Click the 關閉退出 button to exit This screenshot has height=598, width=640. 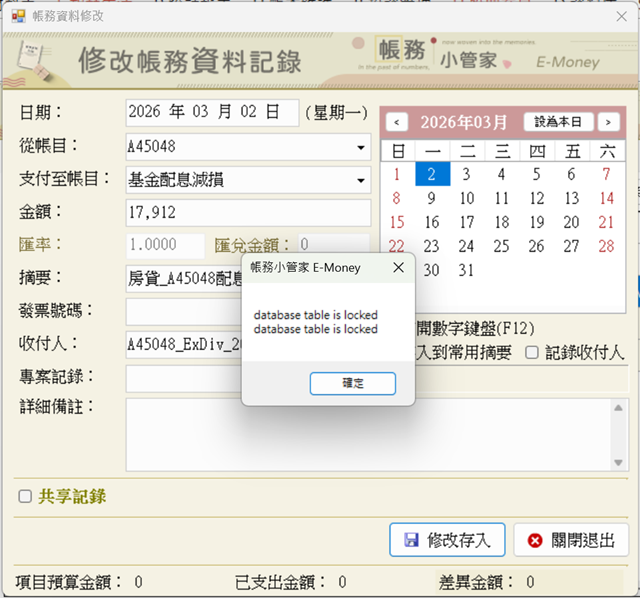(571, 540)
